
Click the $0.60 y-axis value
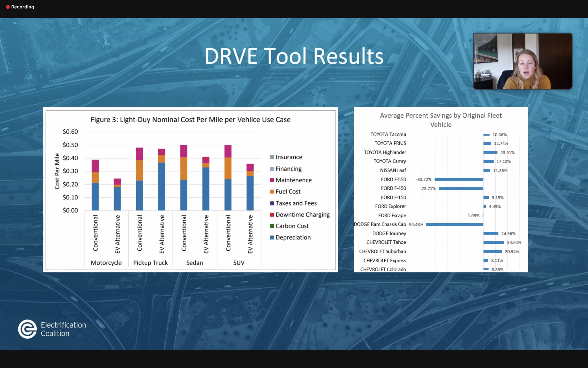[70, 132]
